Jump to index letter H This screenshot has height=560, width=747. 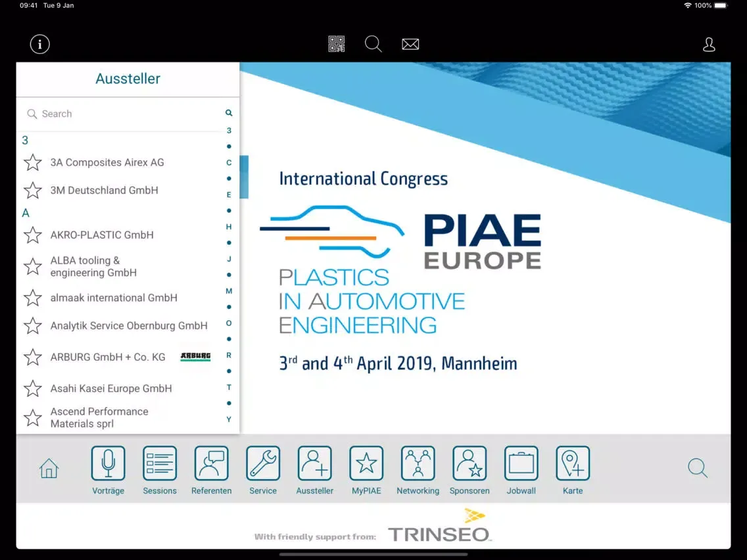(x=229, y=227)
